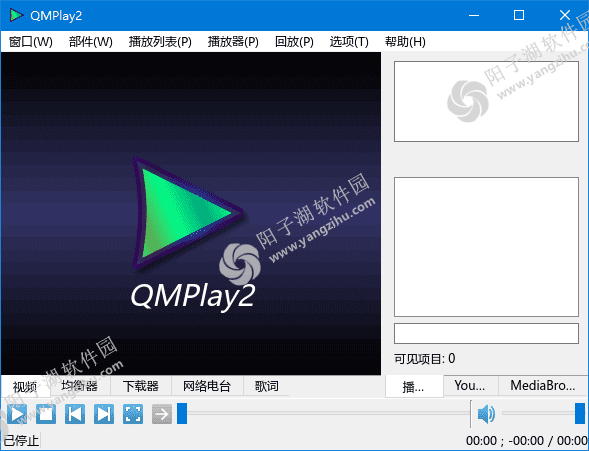Close the QMPlay2 window

click(x=565, y=15)
